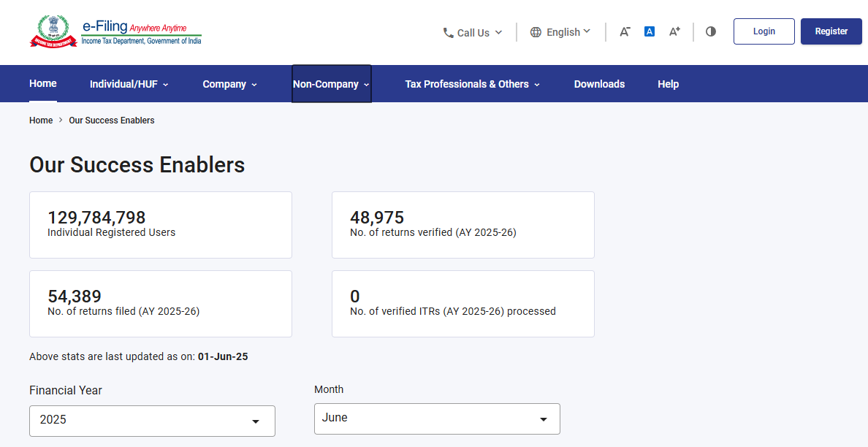Open the Month dropdown showing June

coord(437,419)
